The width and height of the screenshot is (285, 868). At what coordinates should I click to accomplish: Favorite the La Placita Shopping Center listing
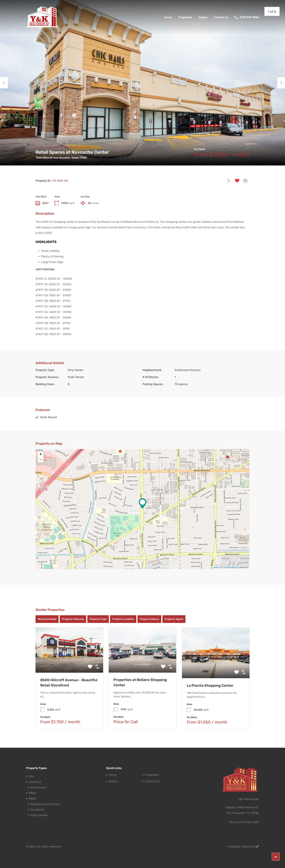point(236,672)
